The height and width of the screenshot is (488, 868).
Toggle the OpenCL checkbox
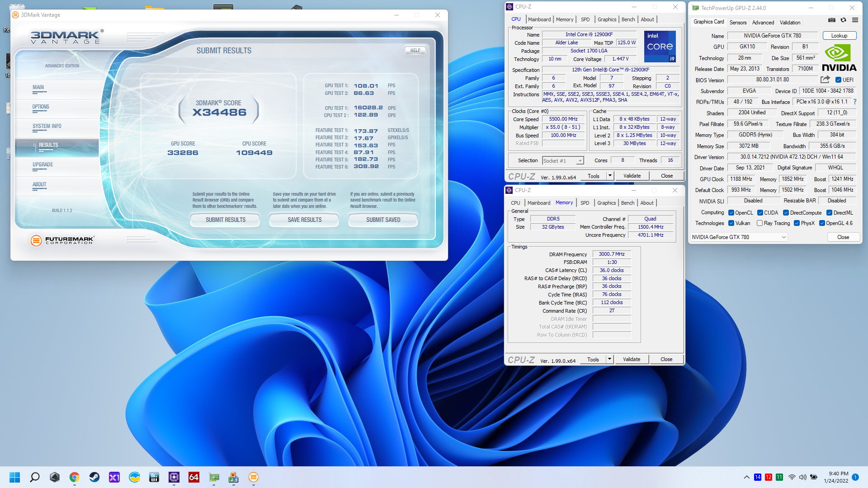[731, 213]
